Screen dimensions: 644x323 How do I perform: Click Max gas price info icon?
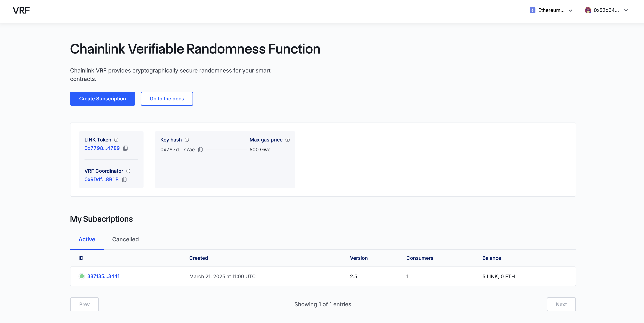[x=288, y=140]
